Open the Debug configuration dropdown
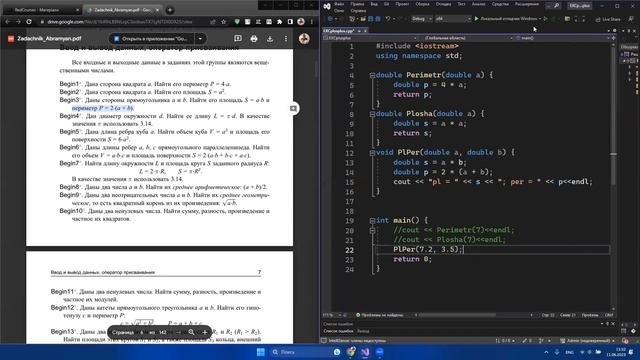Image resolution: width=640 pixels, height=360 pixels. pyautogui.click(x=422, y=19)
